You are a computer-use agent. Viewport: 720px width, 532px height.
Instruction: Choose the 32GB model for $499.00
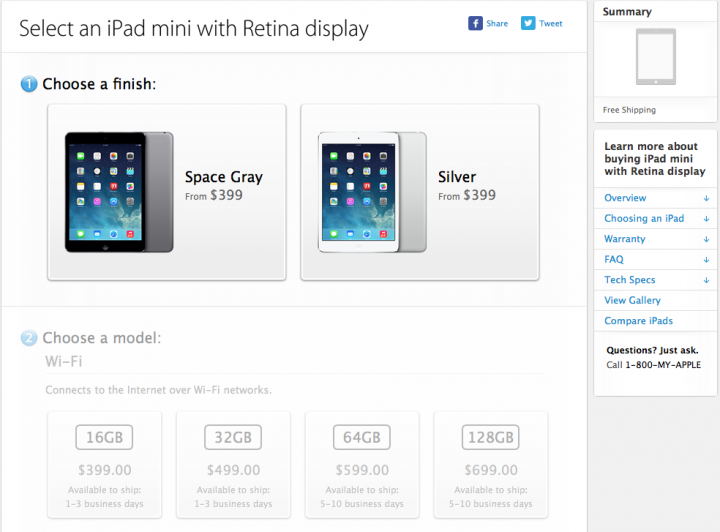[x=233, y=465]
